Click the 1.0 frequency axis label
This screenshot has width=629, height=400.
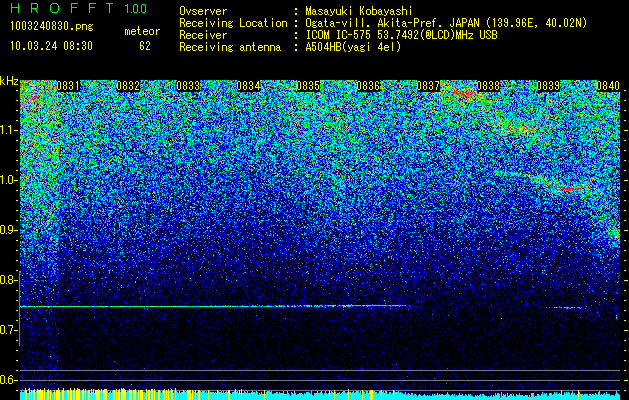click(9, 180)
